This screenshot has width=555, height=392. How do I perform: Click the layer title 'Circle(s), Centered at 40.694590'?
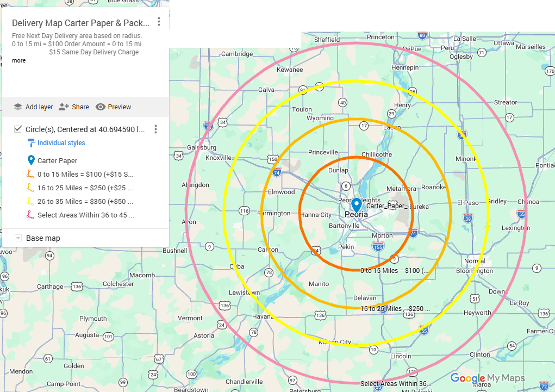tap(85, 129)
